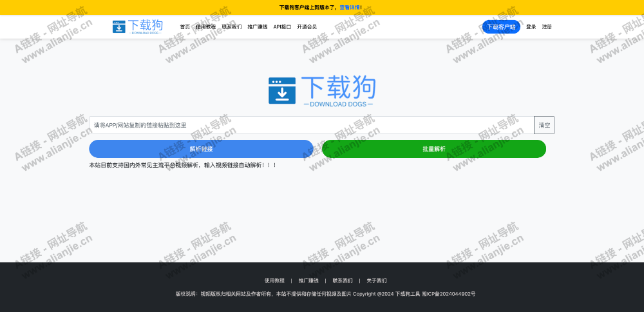Open the 查看详情 link in the yellow banner
Image resolution: width=644 pixels, height=312 pixels.
[x=350, y=7]
